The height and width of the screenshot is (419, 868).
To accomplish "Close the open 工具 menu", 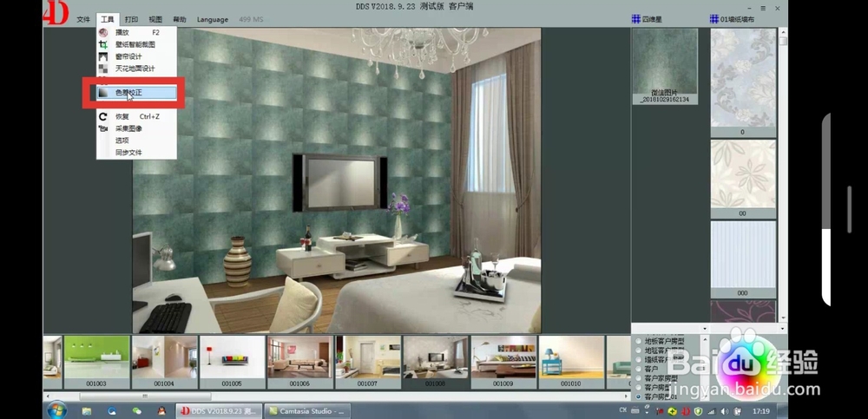I will [x=108, y=19].
